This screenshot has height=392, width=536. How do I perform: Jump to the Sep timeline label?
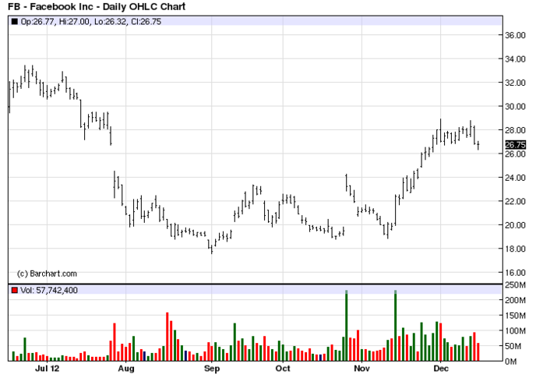211,369
